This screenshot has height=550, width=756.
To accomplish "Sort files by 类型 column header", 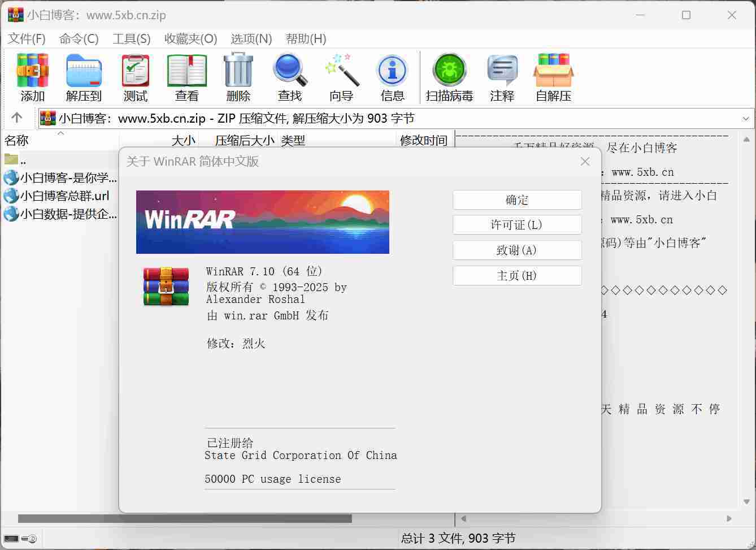I will [337, 140].
